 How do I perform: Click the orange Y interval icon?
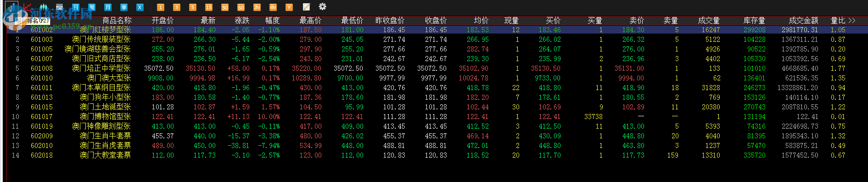point(289,7)
